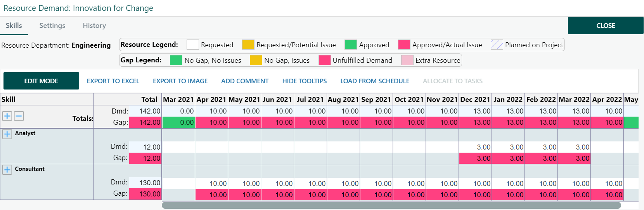Click Totals Mar 2021 demand 0.00
The image size is (644, 210).
pos(178,111)
